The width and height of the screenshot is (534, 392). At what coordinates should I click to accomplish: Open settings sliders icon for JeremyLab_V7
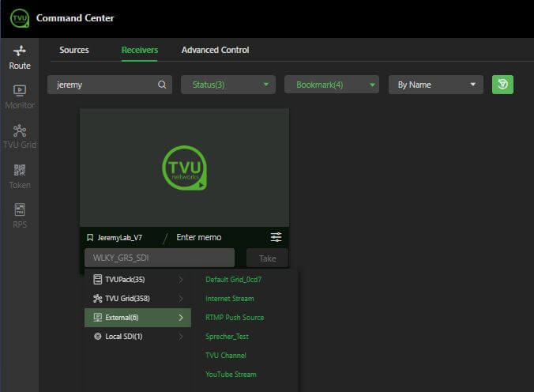[276, 237]
